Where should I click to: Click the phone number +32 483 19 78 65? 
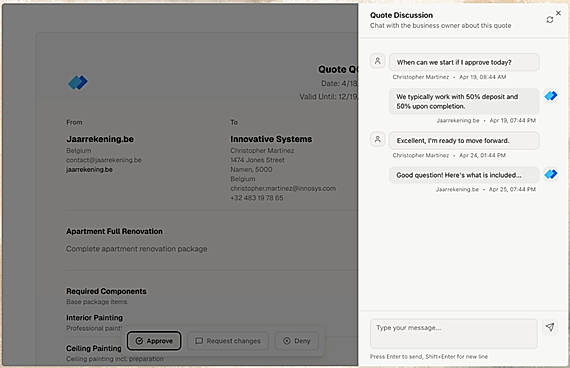[x=257, y=198]
